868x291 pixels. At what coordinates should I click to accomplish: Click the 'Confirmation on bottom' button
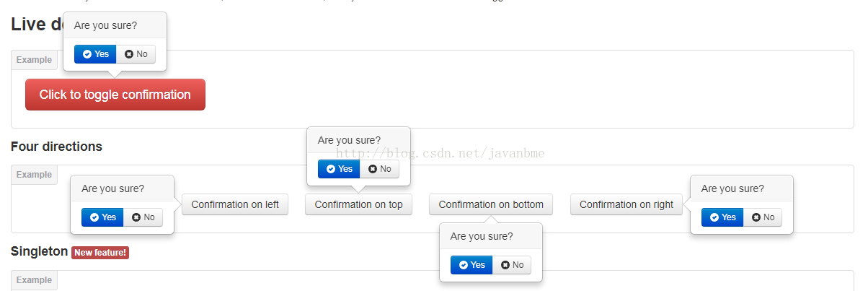(x=491, y=204)
